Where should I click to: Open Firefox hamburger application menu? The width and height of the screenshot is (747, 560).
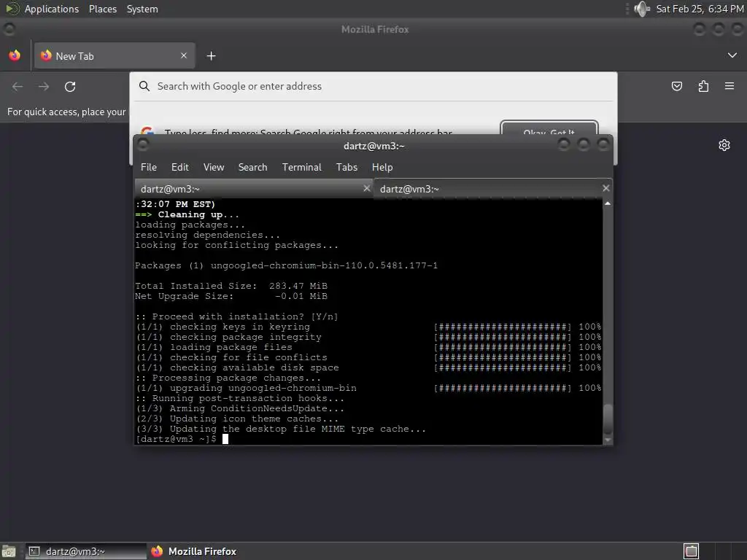[729, 86]
